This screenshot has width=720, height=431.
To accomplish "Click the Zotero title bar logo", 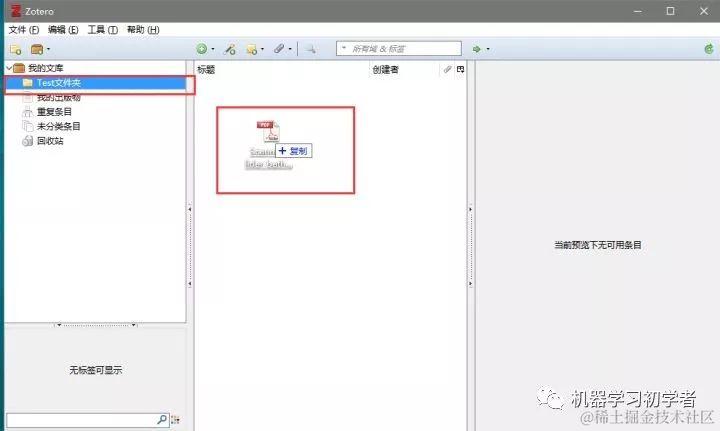I will [16, 11].
